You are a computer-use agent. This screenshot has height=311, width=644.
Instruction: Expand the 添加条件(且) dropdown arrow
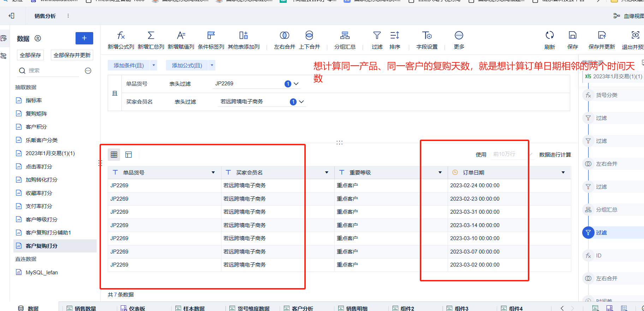pos(154,65)
